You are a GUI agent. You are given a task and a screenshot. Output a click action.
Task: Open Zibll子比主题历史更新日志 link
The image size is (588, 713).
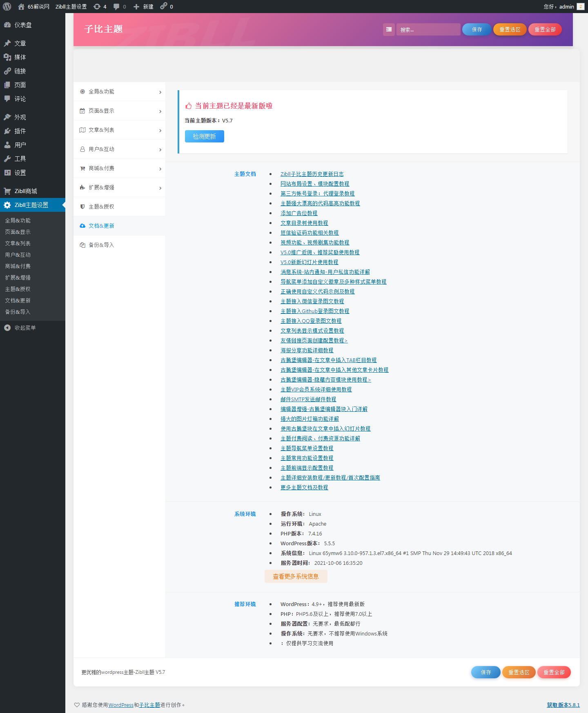coord(312,174)
